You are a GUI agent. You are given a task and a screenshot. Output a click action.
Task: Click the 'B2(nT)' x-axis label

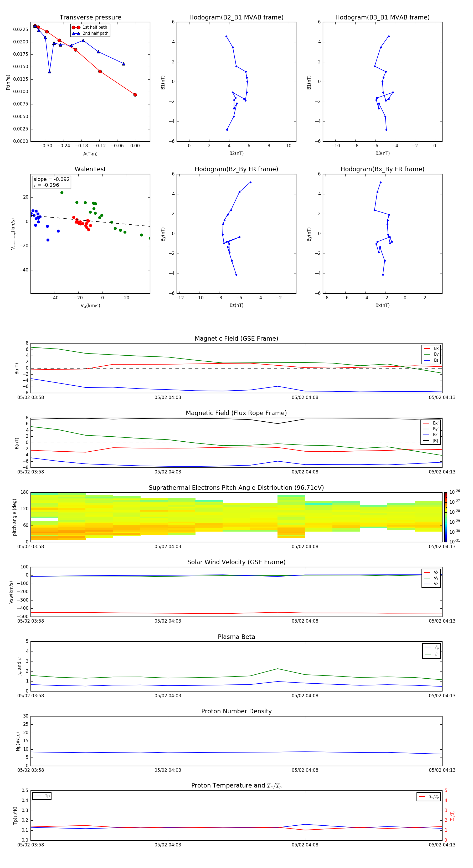(236, 153)
